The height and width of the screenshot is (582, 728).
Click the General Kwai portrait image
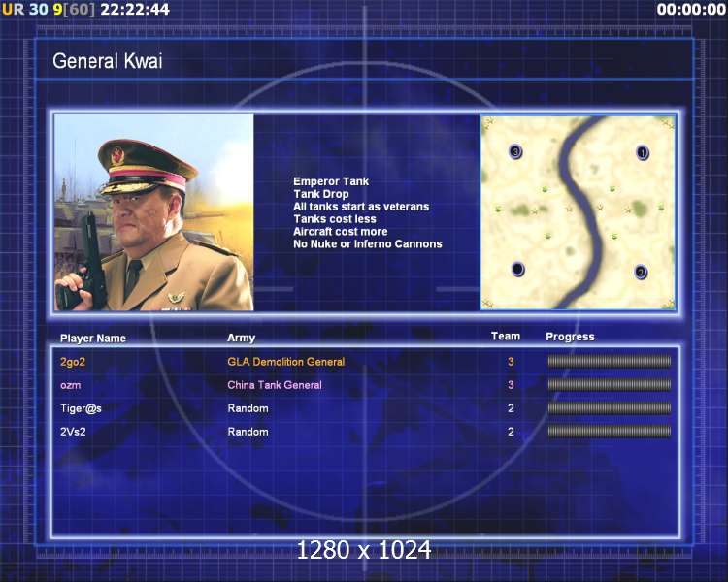(x=153, y=212)
